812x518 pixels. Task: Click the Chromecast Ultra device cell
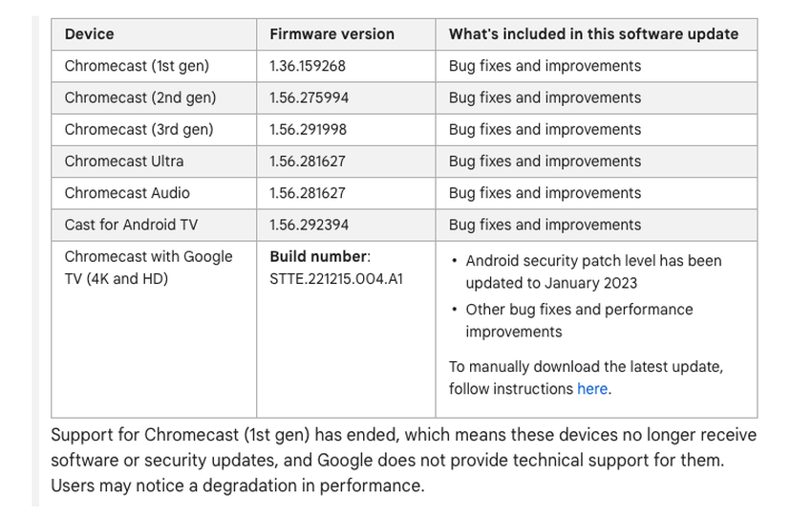(x=124, y=161)
